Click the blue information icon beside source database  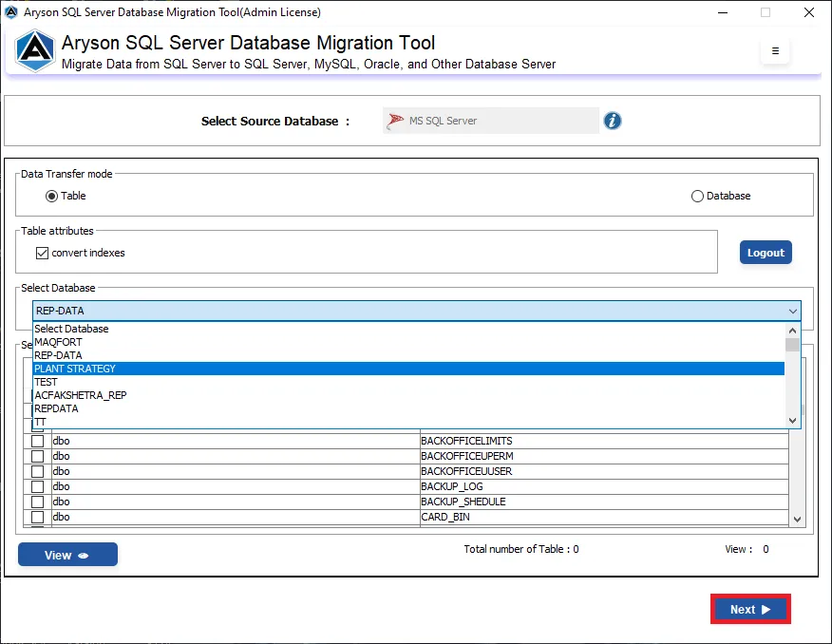coord(612,121)
